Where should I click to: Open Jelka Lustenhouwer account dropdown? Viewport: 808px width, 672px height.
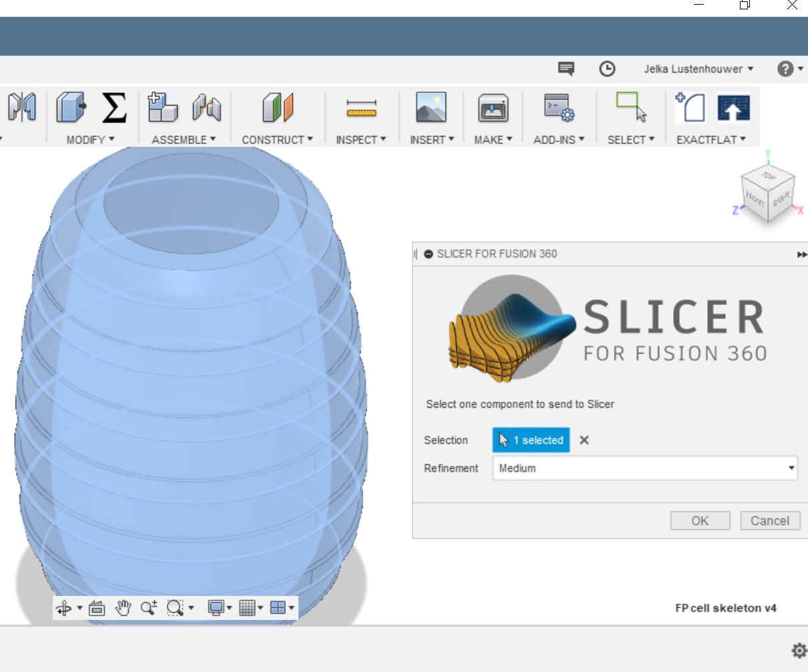coord(698,69)
